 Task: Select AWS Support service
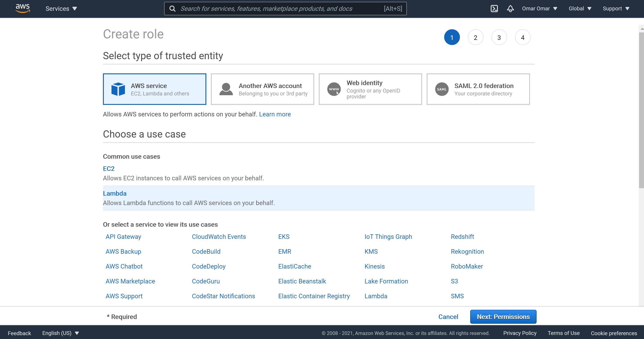point(124,296)
